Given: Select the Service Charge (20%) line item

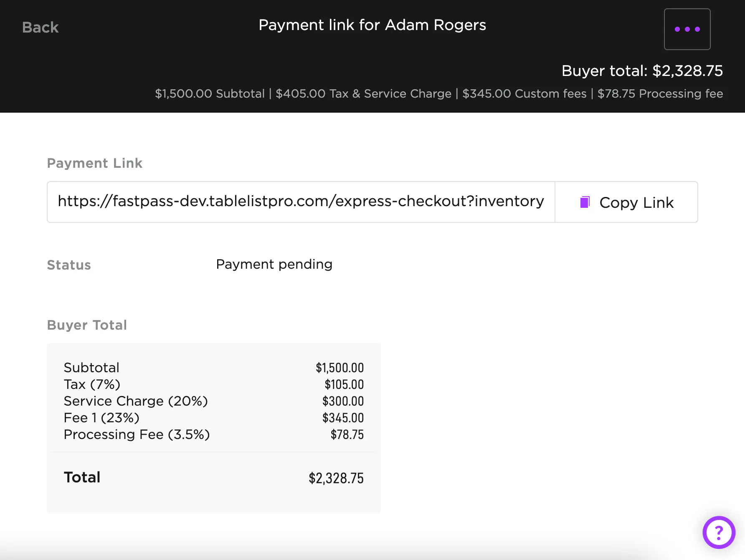Looking at the screenshot, I should pyautogui.click(x=136, y=401).
